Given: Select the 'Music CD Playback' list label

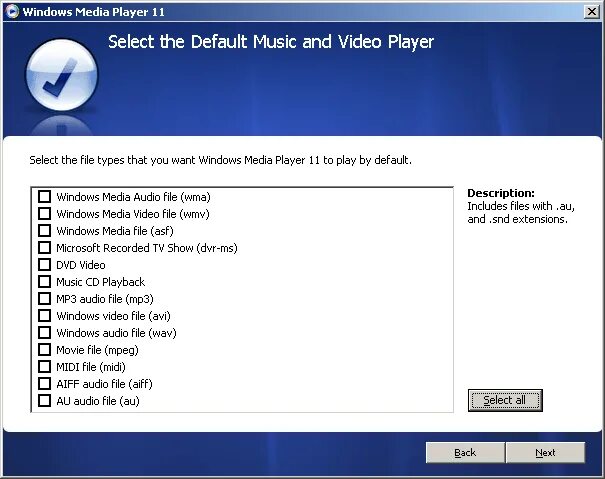Looking at the screenshot, I should click(101, 282).
